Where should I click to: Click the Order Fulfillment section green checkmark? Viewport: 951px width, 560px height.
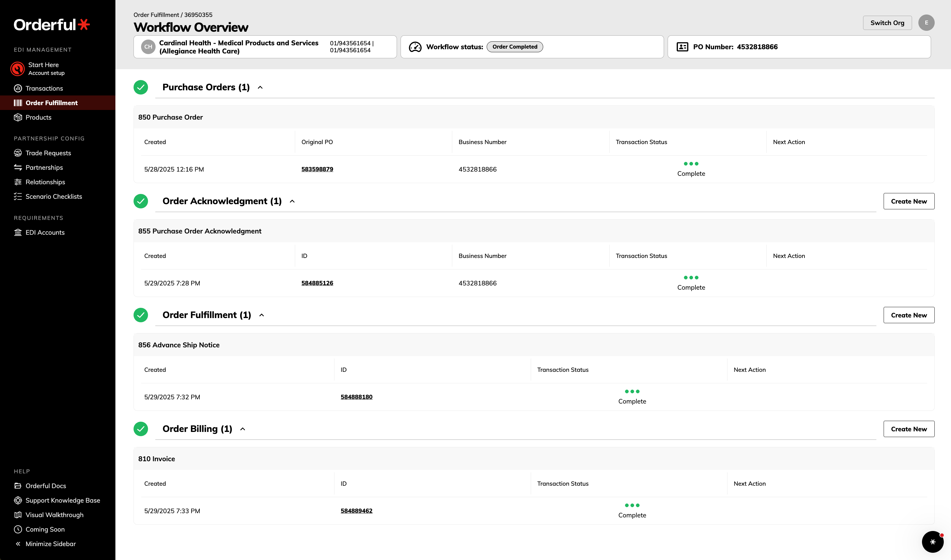[141, 315]
